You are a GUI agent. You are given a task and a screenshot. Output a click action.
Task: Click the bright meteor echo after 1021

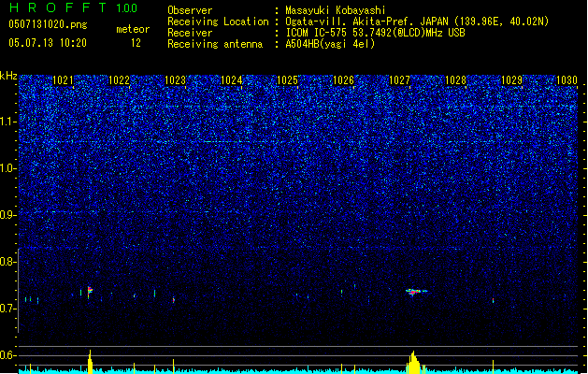click(x=90, y=292)
